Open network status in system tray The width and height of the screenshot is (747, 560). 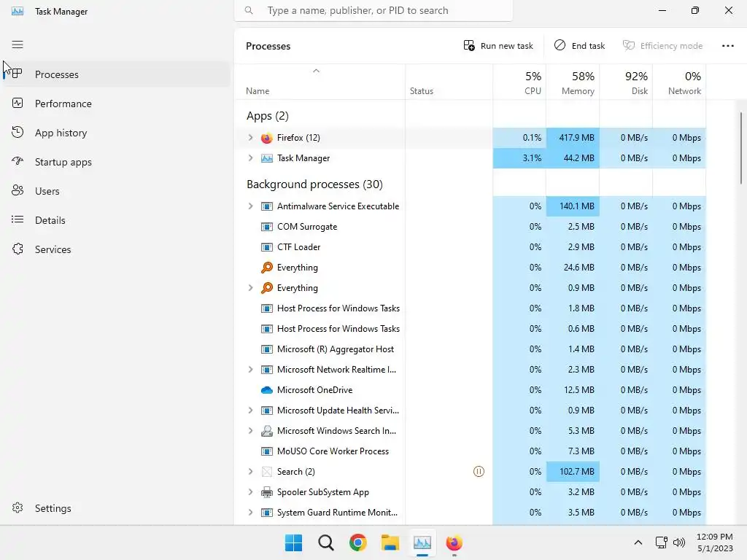pyautogui.click(x=661, y=542)
